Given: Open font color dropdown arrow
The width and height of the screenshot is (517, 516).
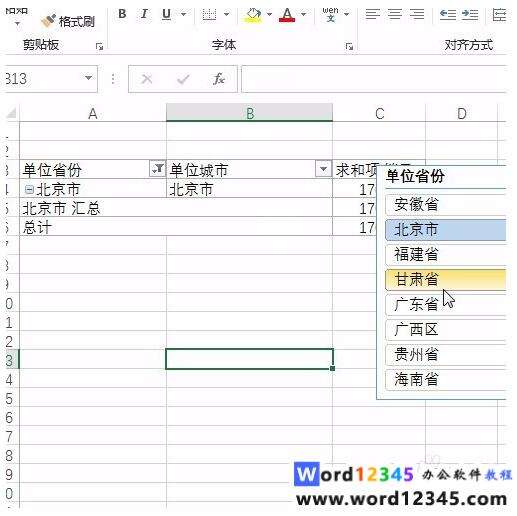Looking at the screenshot, I should click(303, 14).
